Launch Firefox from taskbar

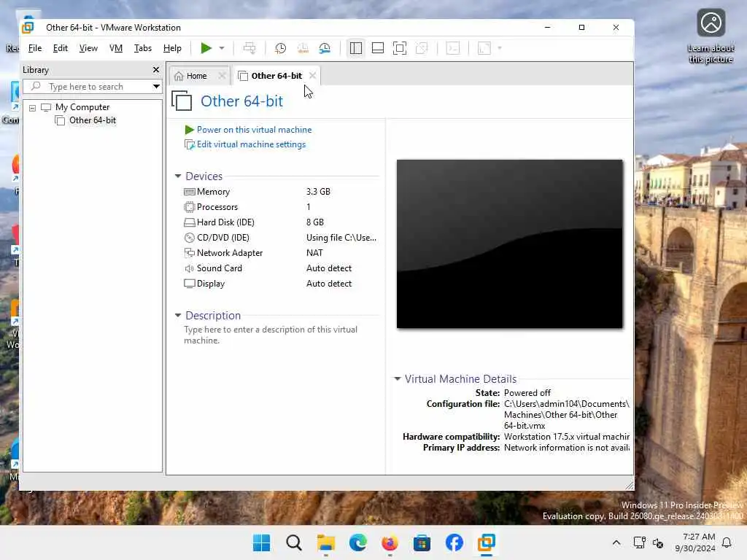pos(390,542)
